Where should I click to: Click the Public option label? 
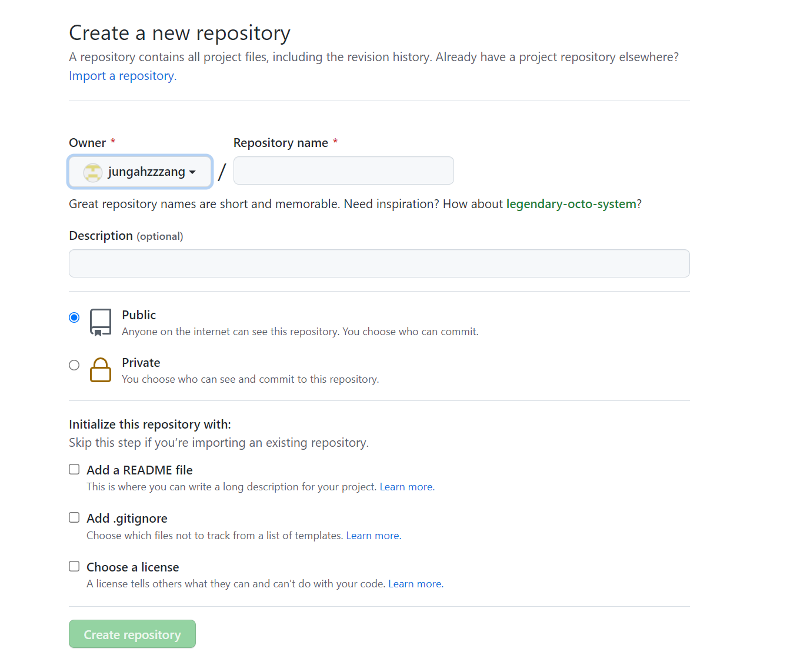point(139,315)
